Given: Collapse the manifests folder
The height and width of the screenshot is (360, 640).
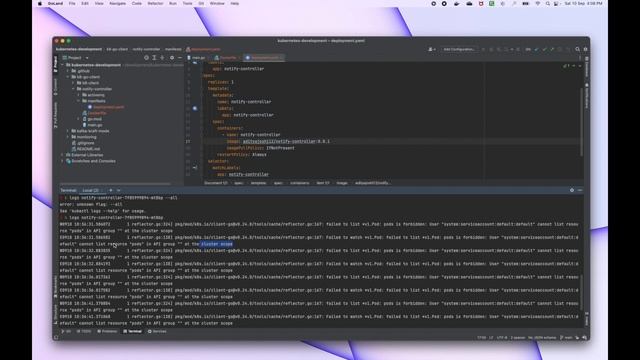Looking at the screenshot, I should tap(79, 101).
